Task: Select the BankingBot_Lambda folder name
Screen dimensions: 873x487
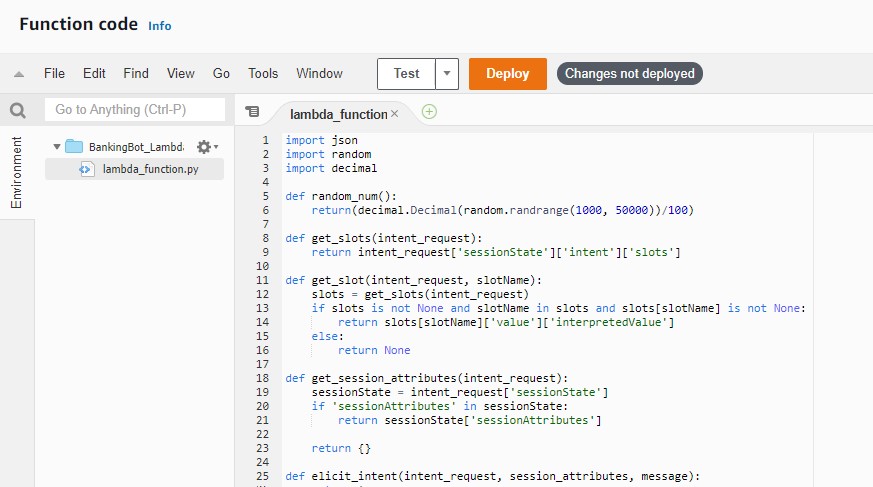Action: 136,147
